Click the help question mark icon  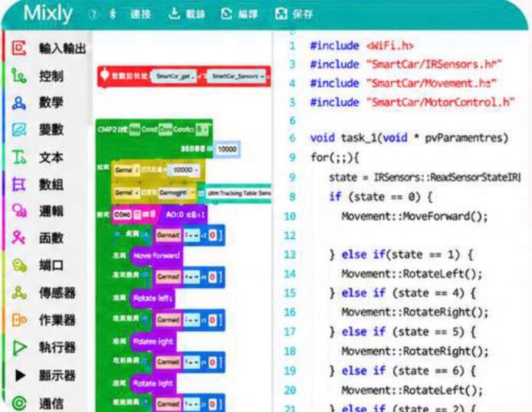pos(93,14)
